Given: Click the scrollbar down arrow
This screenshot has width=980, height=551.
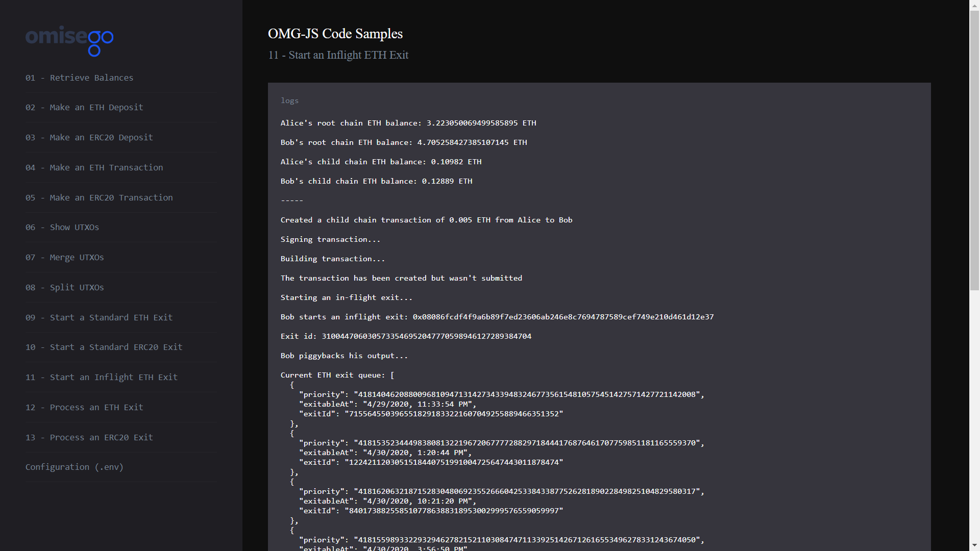Looking at the screenshot, I should [975, 546].
